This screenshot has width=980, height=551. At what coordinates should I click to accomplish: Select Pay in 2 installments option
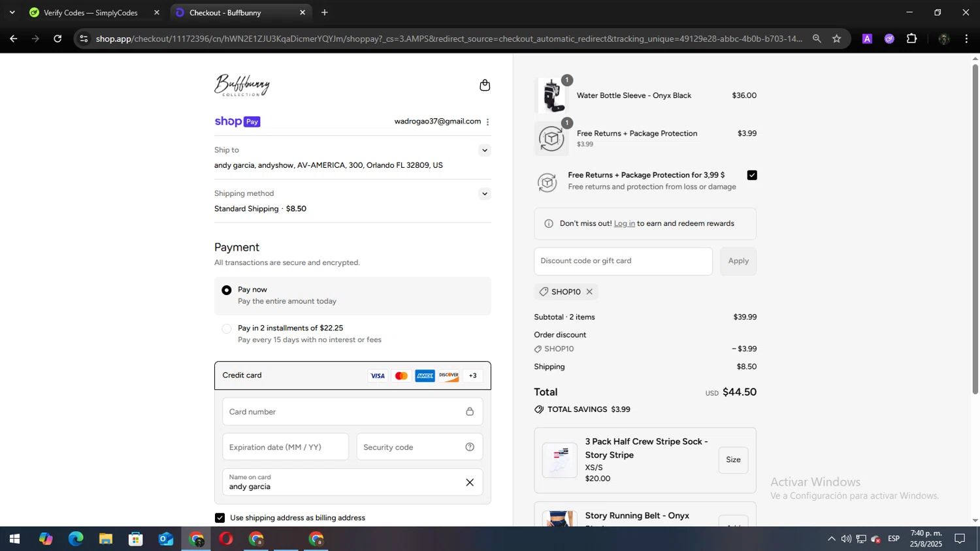coord(227,328)
